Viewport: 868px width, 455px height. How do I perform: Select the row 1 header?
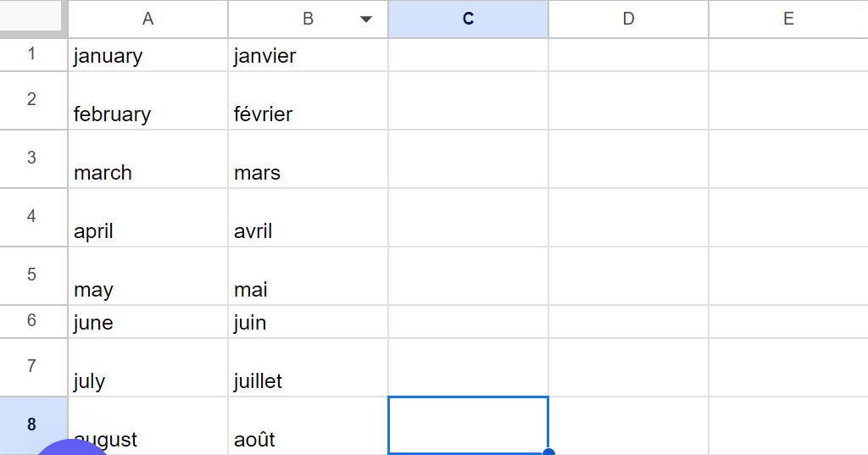[33, 55]
